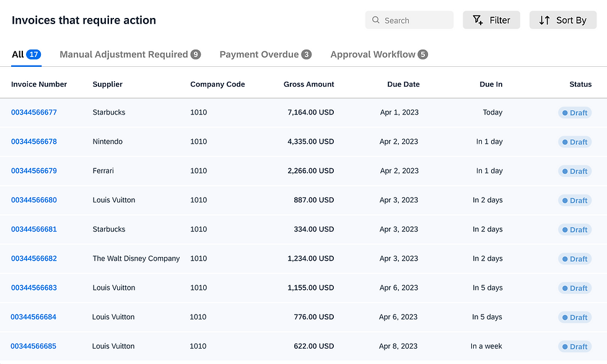
Task: Select the All tab
Action: (x=26, y=54)
